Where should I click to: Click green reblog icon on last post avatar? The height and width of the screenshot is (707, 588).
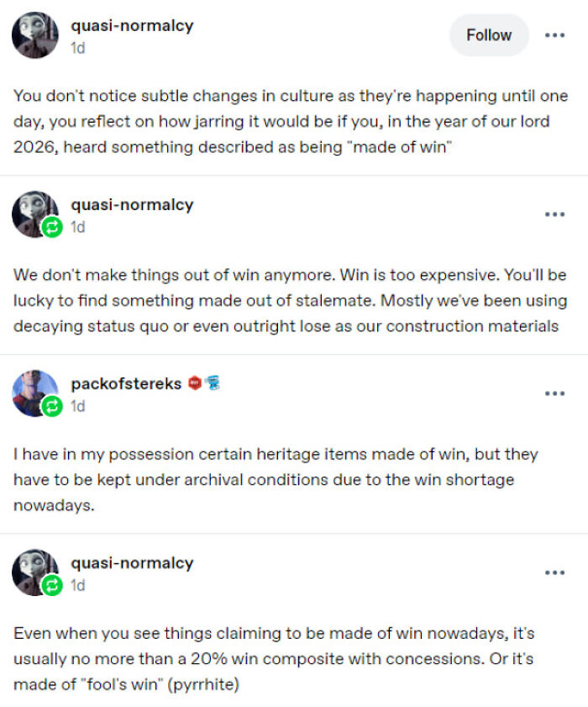[x=52, y=585]
